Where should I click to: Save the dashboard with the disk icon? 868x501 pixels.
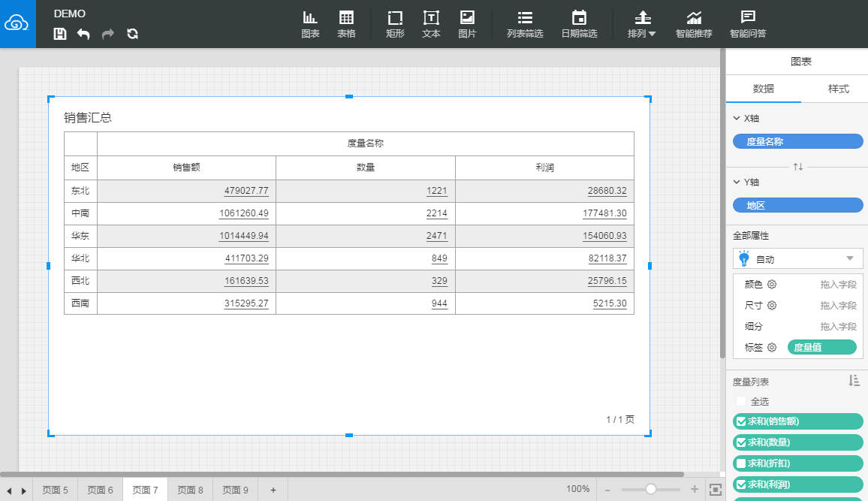[60, 34]
